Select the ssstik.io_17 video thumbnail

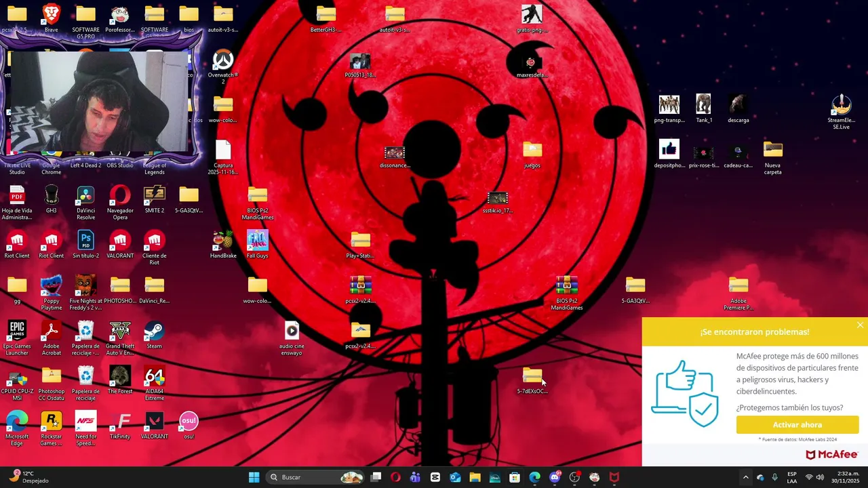coord(498,199)
